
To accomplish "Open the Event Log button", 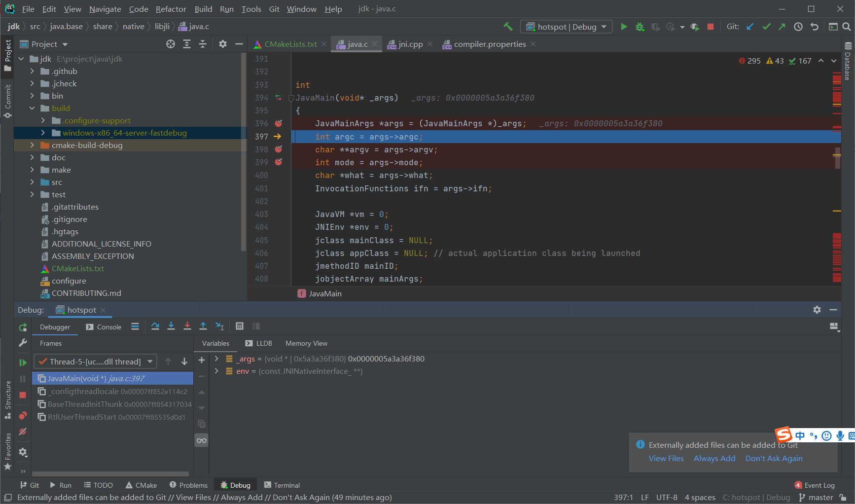I will coord(815,485).
